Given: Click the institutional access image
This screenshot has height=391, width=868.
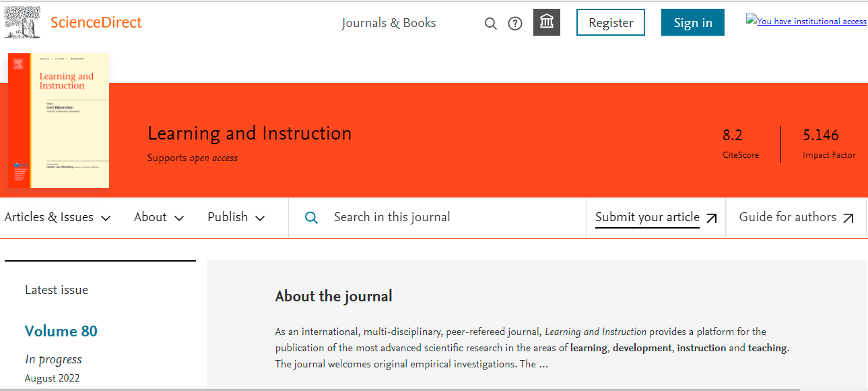Looking at the screenshot, I should (x=806, y=21).
